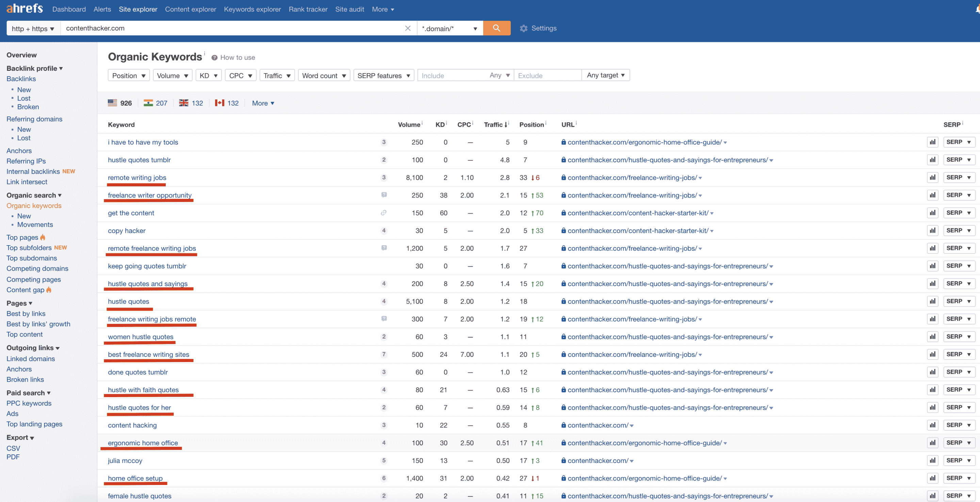Viewport: 980px width, 502px height.
Task: Expand the More menu in top navigation
Action: click(x=383, y=9)
